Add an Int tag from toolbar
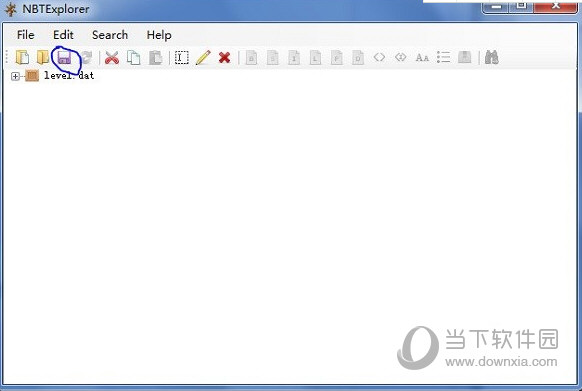This screenshot has width=582, height=391. (x=294, y=58)
